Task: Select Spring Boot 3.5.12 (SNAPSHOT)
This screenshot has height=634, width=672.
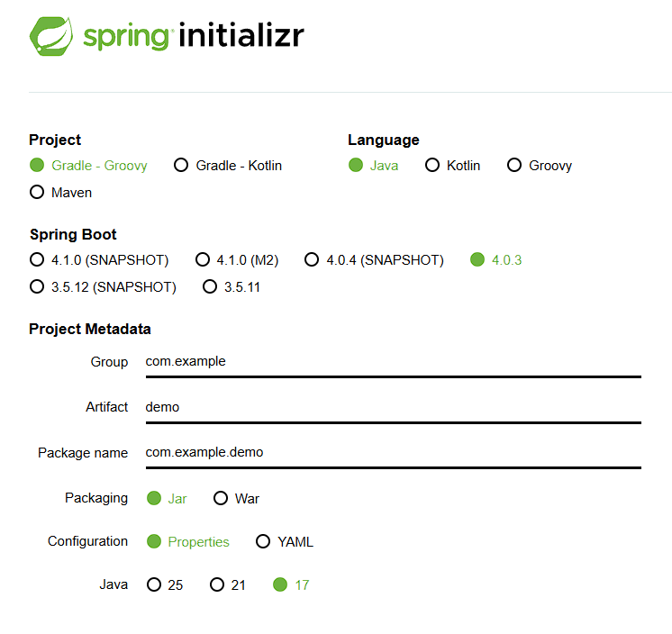Action: pos(37,287)
